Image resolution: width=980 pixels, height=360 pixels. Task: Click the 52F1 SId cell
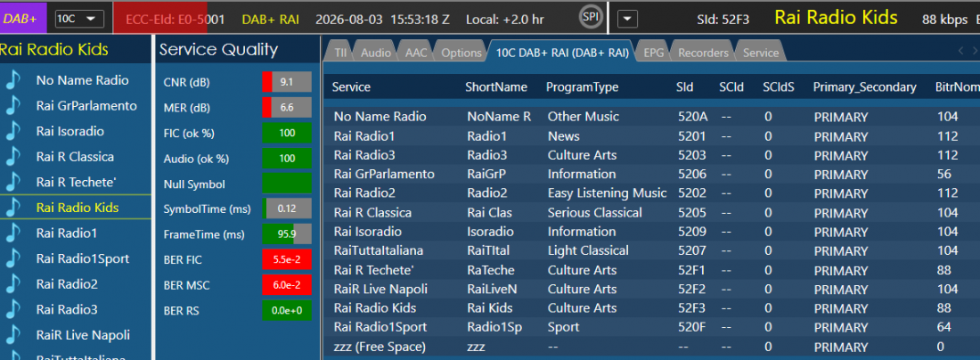[692, 270]
